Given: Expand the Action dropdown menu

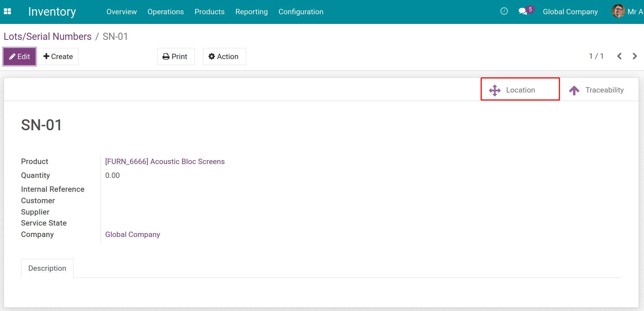Looking at the screenshot, I should 224,57.
